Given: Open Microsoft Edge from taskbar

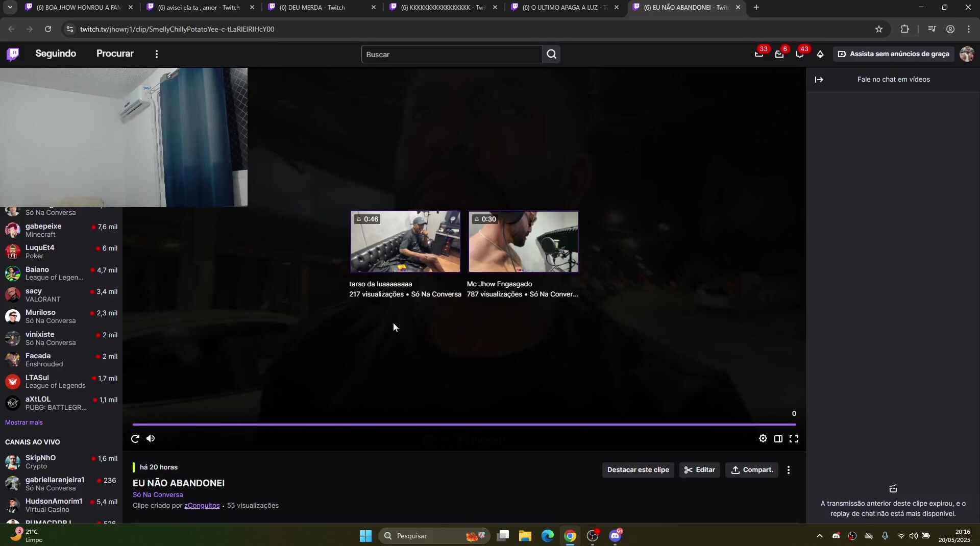Looking at the screenshot, I should (x=548, y=536).
